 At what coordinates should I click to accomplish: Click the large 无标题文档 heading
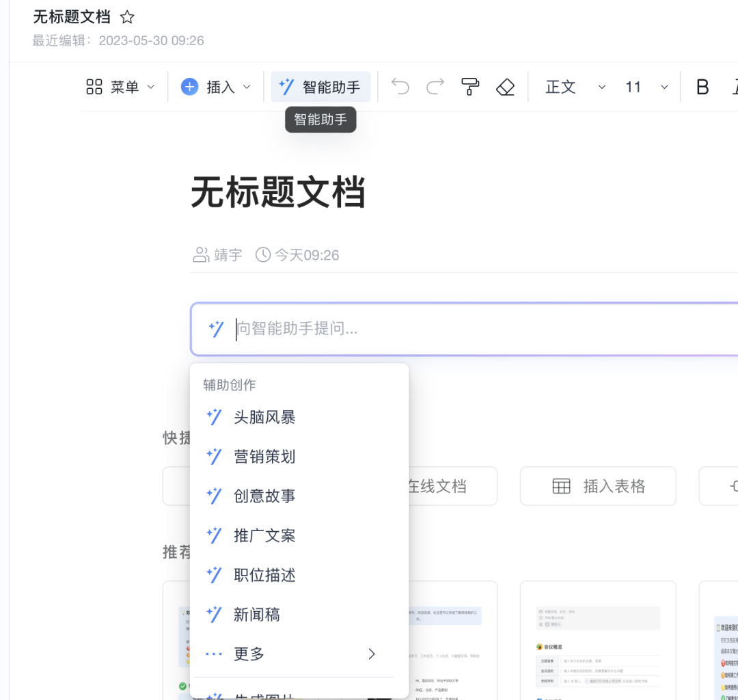(x=277, y=192)
